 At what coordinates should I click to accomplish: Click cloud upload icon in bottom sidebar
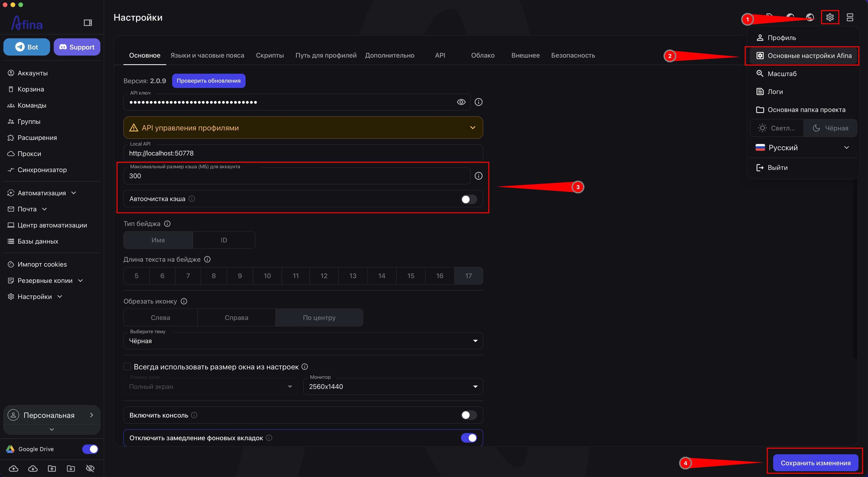coord(14,468)
